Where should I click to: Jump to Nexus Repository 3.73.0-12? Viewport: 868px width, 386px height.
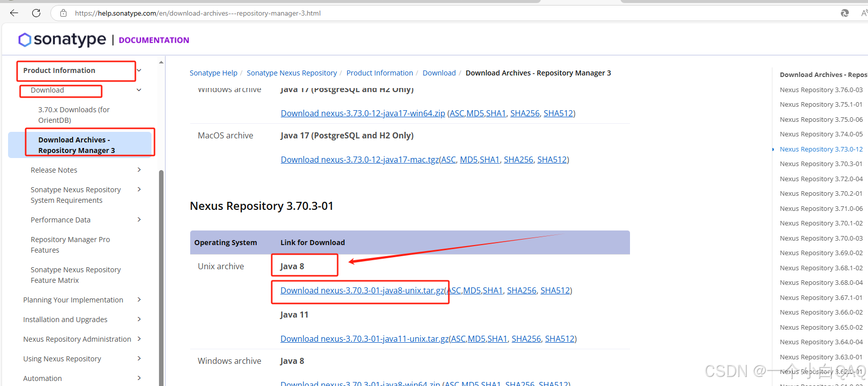pos(821,149)
